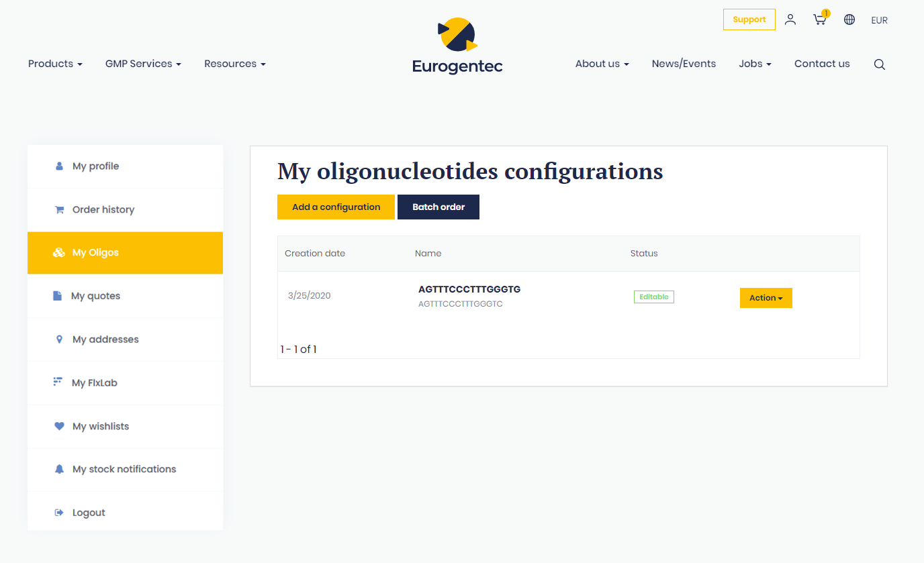This screenshot has height=563, width=924.
Task: Expand the About us menu
Action: (602, 64)
